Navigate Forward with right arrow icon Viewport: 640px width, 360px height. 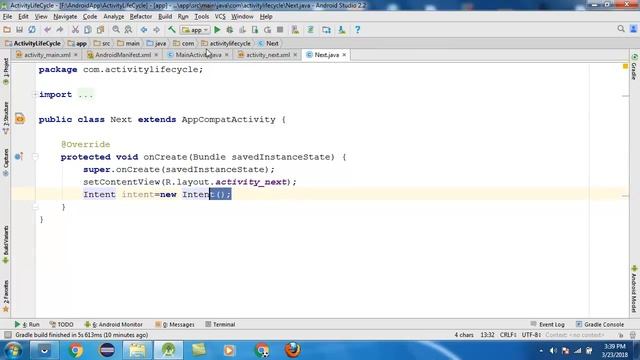[156, 30]
